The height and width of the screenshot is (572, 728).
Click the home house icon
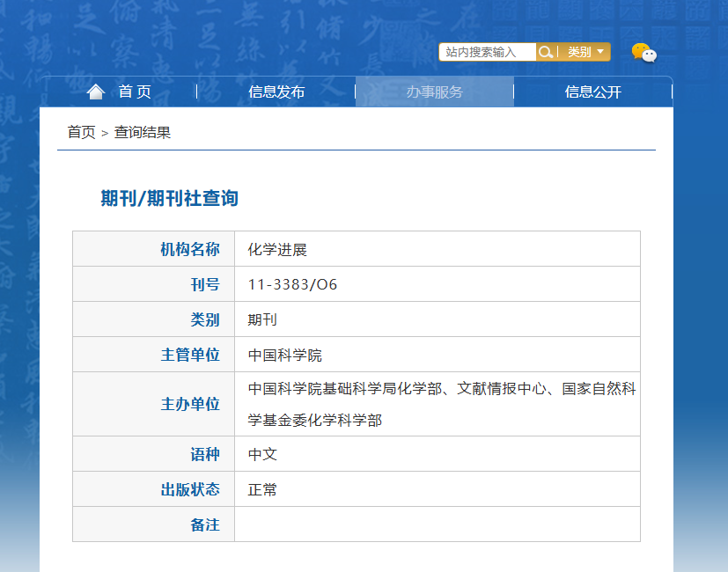96,92
